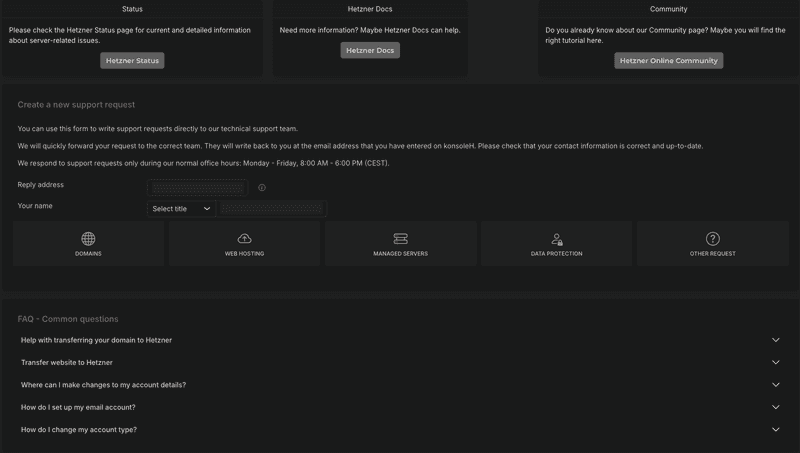The width and height of the screenshot is (800, 453).
Task: Click the Reply address input field
Action: 197,187
